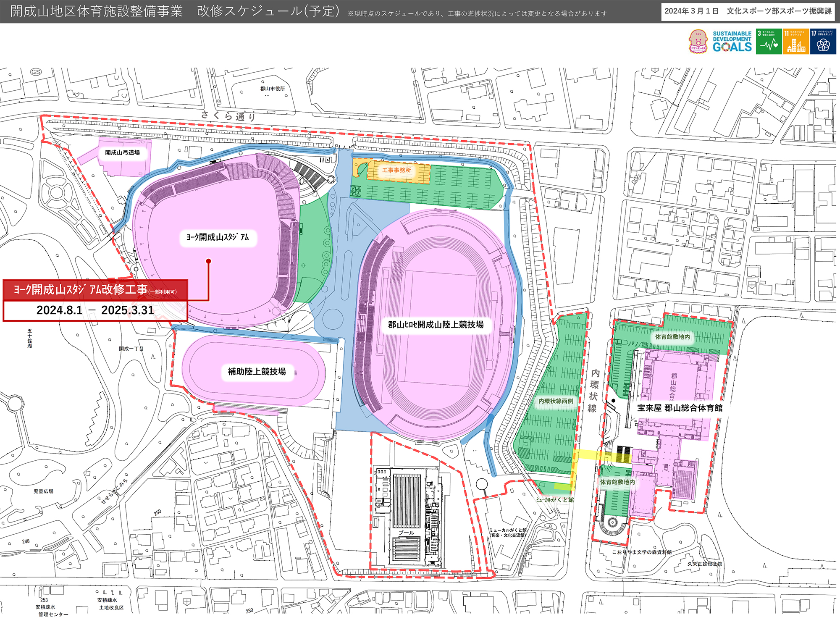Click the 児童広場 label
This screenshot has height=630, width=840.
click(x=43, y=491)
